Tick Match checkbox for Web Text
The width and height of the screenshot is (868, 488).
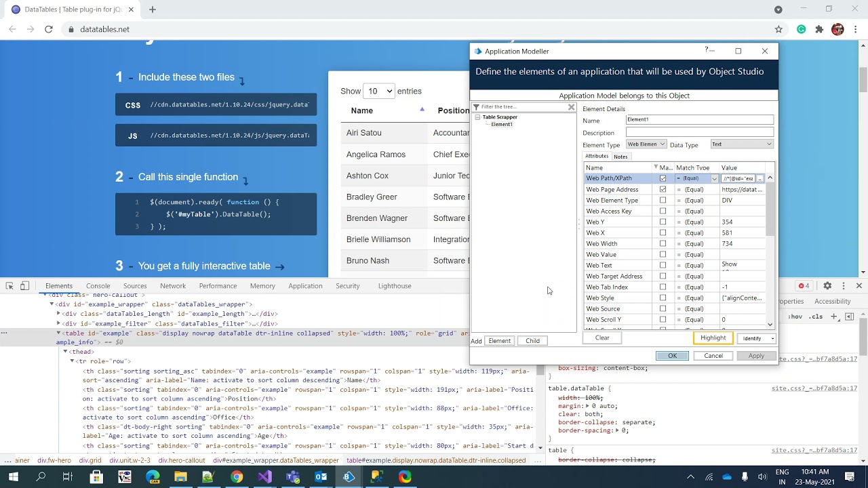pyautogui.click(x=663, y=265)
